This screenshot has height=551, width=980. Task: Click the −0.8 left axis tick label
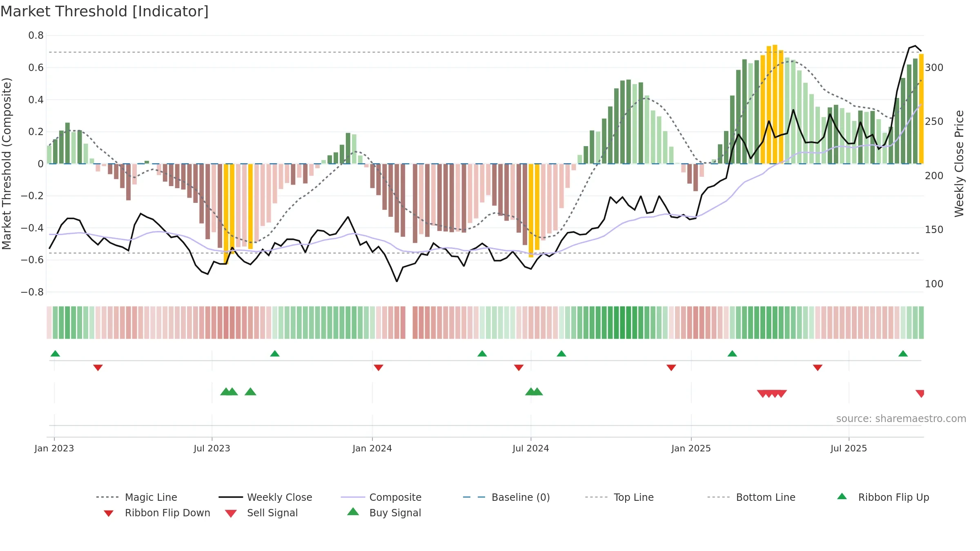click(x=32, y=292)
